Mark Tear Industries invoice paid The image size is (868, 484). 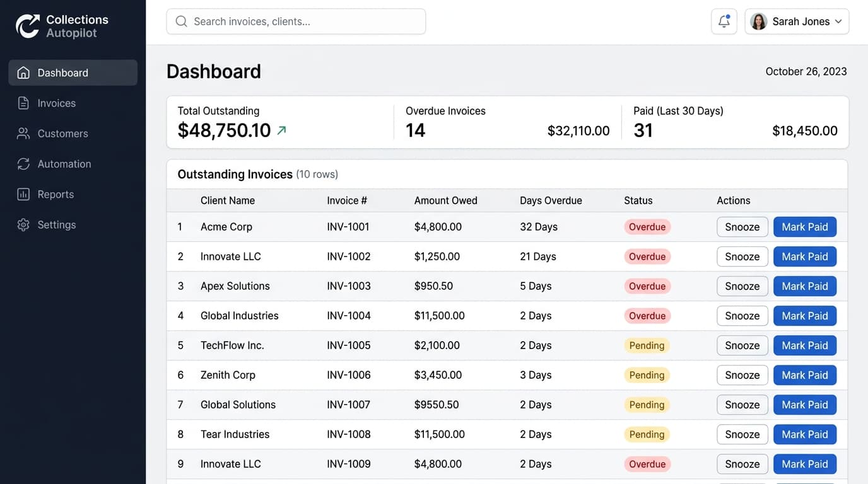805,434
